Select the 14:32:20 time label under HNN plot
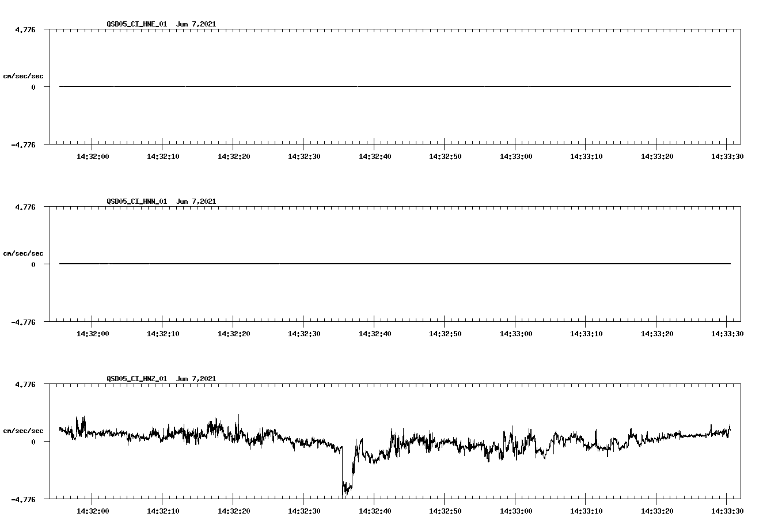 pyautogui.click(x=234, y=333)
